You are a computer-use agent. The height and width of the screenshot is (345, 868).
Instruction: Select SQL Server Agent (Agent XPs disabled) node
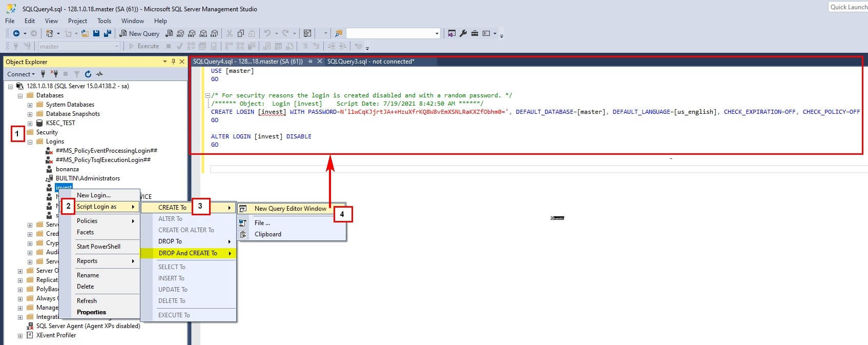pyautogui.click(x=88, y=326)
